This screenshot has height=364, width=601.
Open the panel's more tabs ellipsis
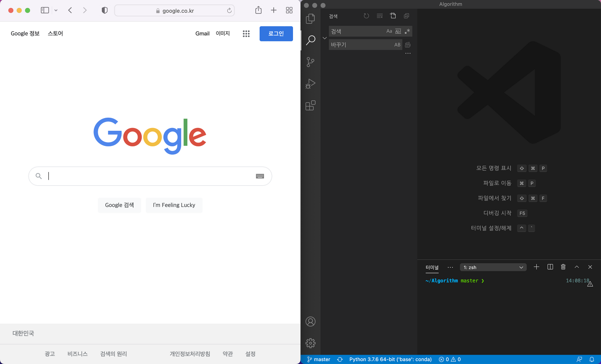pyautogui.click(x=450, y=267)
